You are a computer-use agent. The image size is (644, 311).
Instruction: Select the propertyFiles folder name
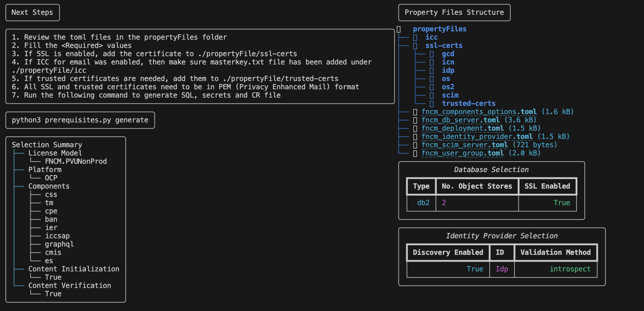[440, 29]
